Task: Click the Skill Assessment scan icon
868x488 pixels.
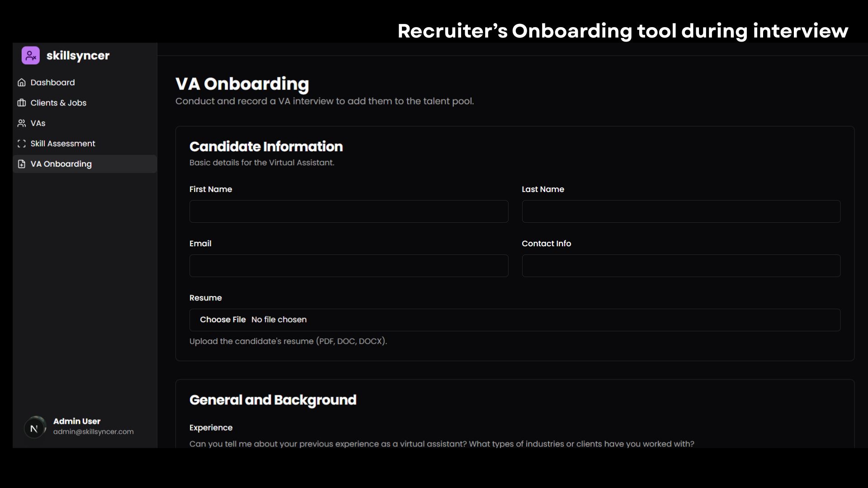Action: tap(21, 144)
